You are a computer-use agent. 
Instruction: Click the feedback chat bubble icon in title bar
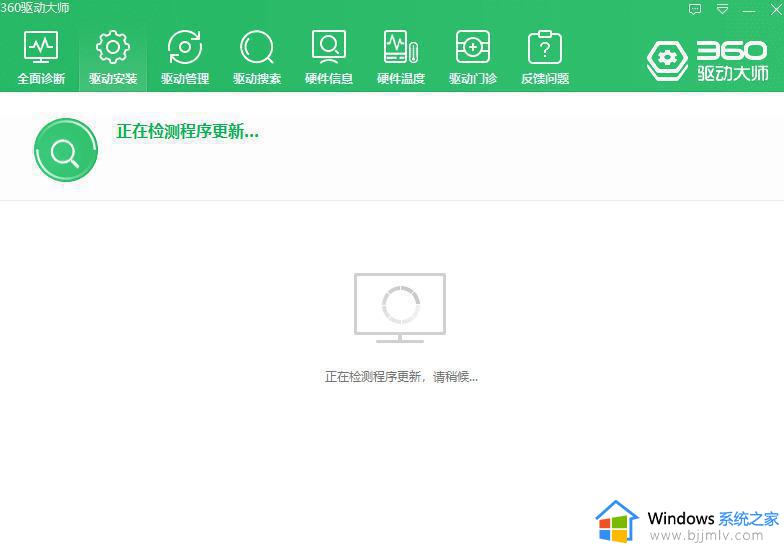click(695, 10)
